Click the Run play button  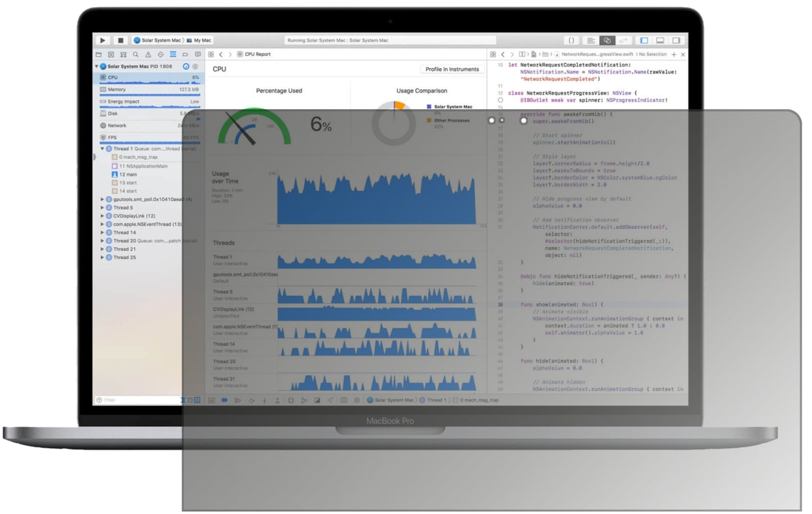[x=102, y=40]
